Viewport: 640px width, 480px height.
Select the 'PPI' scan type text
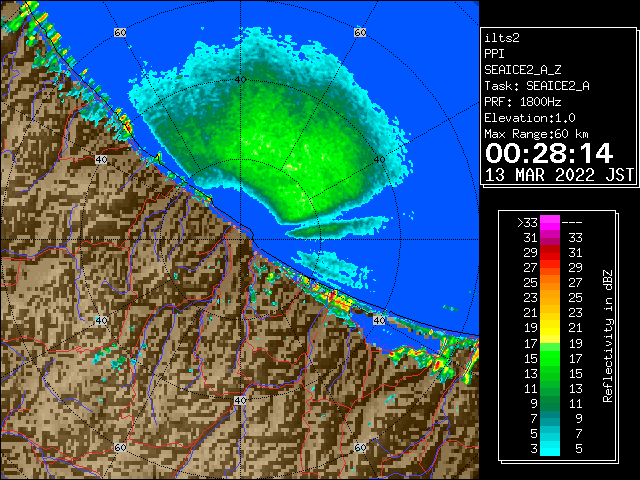pyautogui.click(x=494, y=54)
